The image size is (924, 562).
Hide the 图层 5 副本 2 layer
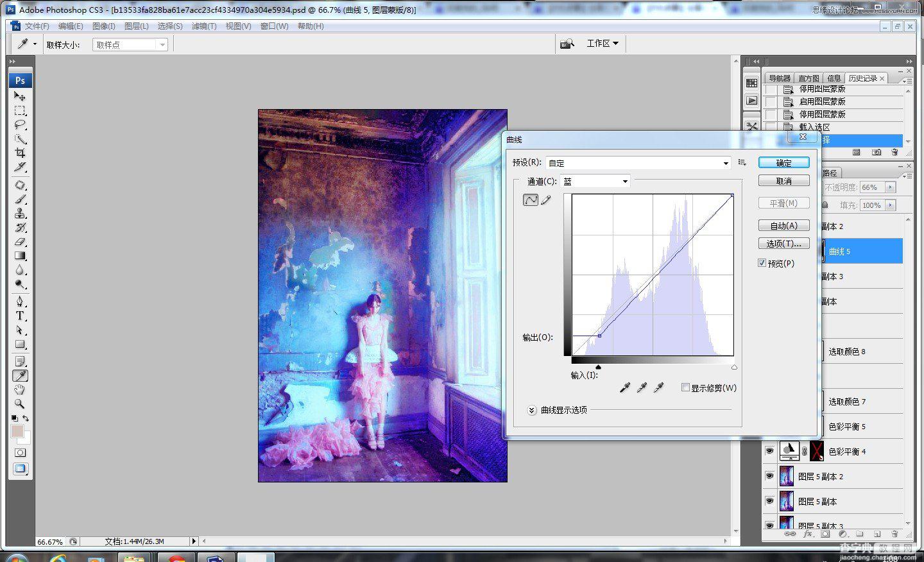(x=769, y=476)
